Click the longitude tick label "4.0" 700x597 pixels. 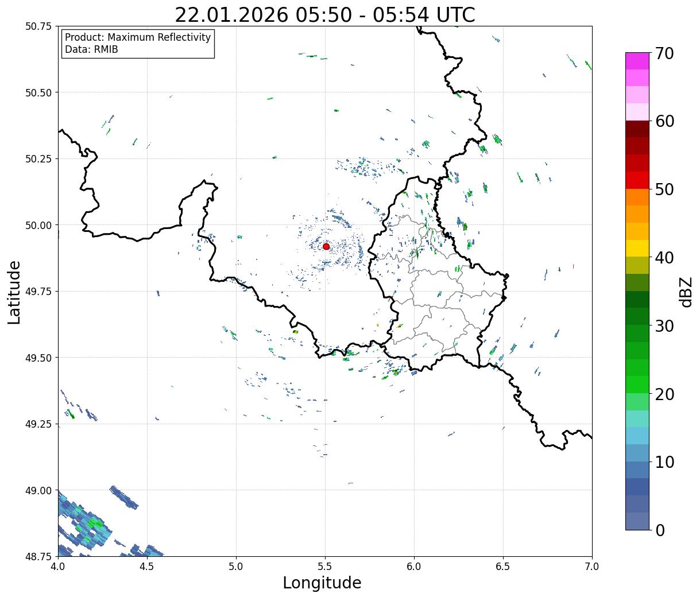pyautogui.click(x=58, y=567)
